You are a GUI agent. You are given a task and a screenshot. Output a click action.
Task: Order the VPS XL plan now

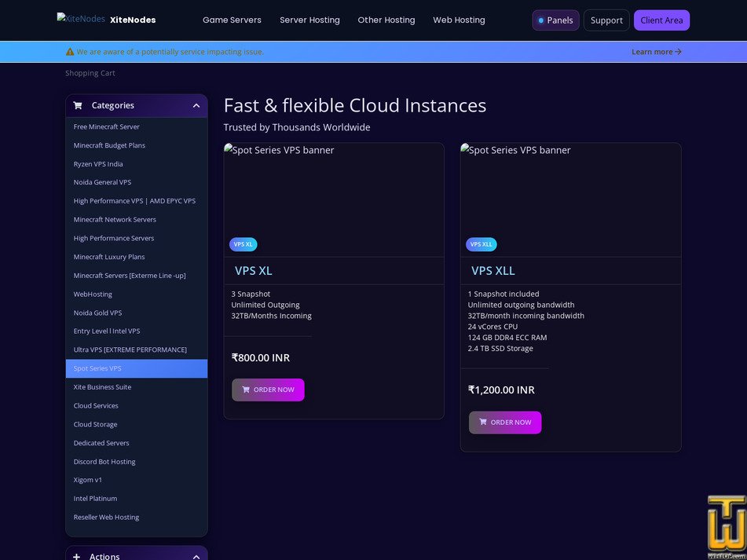(x=268, y=390)
